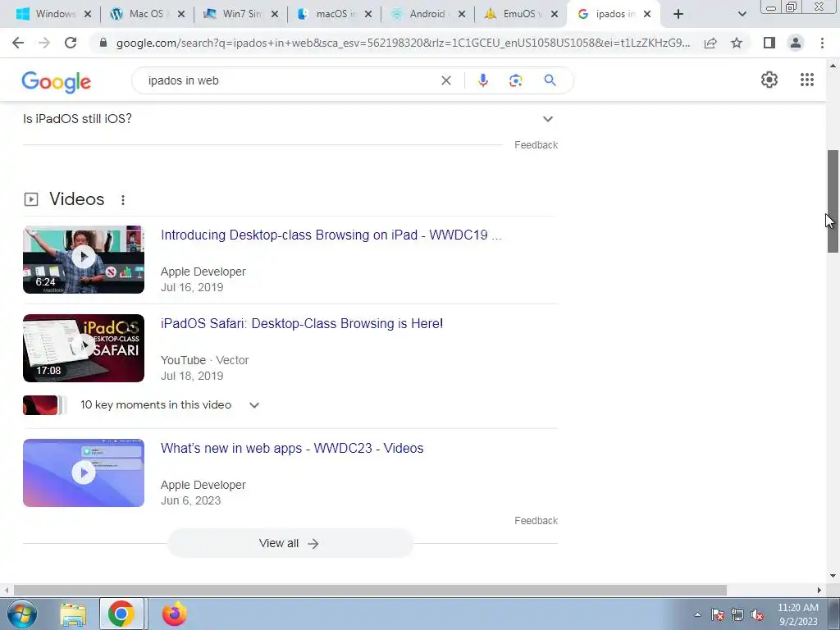Close the Android tab

coord(461,14)
